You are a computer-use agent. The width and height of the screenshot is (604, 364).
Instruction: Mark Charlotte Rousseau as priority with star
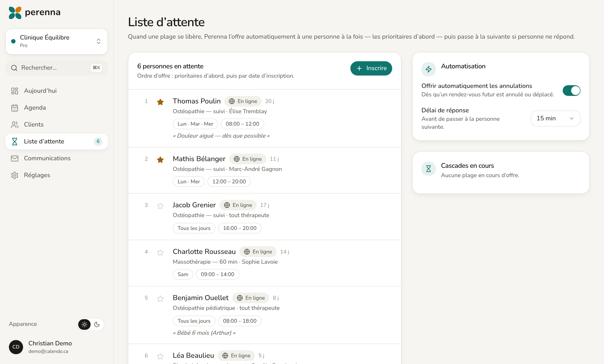[x=160, y=252]
